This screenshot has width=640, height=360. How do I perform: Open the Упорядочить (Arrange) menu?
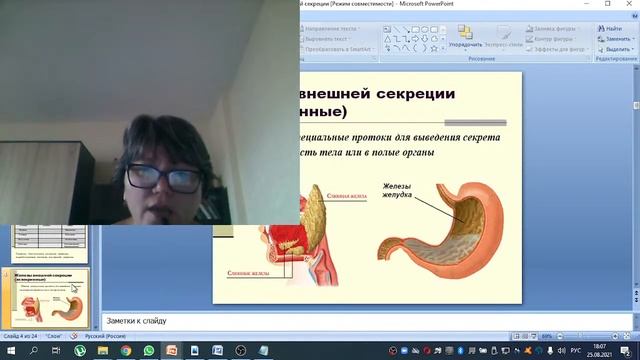(465, 37)
